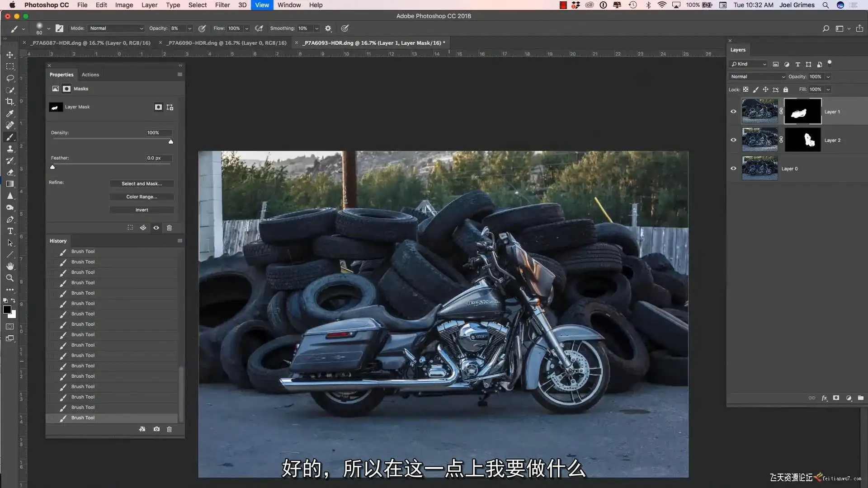
Task: Hide Layer 0 with its eye icon
Action: point(733,168)
